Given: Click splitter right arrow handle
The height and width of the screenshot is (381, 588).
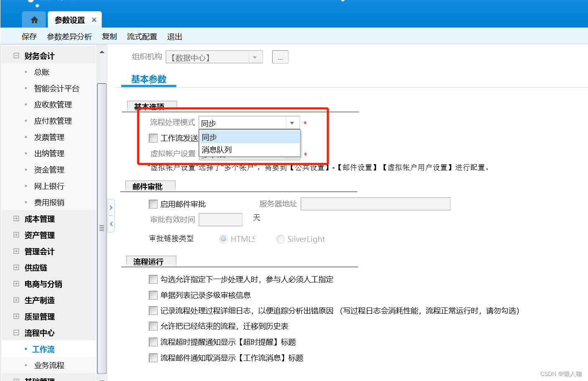Looking at the screenshot, I should (x=111, y=208).
